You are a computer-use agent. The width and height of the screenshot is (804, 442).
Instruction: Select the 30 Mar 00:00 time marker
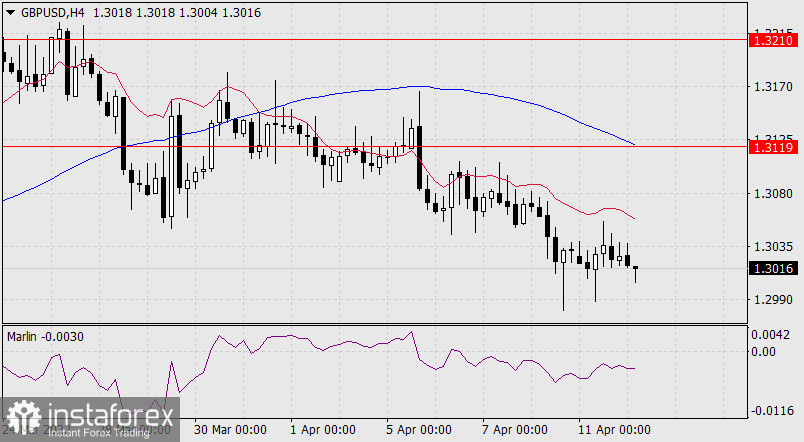(230, 430)
